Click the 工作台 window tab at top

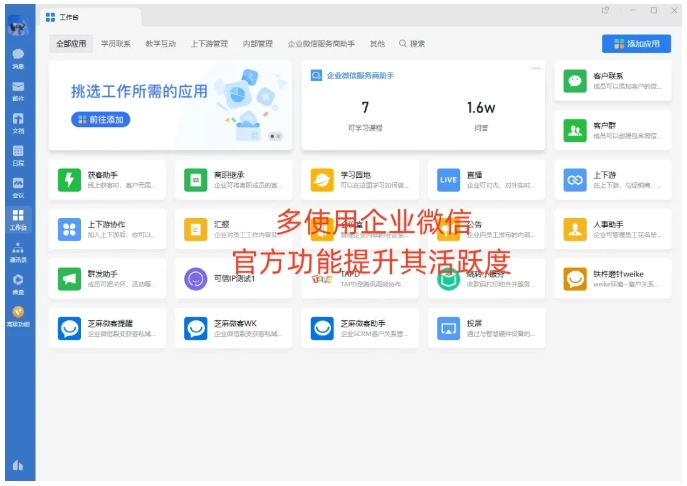tap(90, 17)
